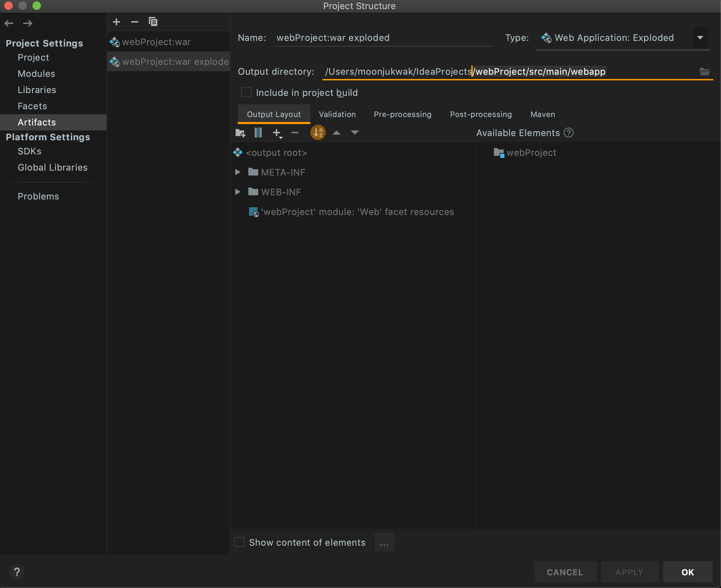
Task: Click the Copy artifact icon
Action: (153, 22)
